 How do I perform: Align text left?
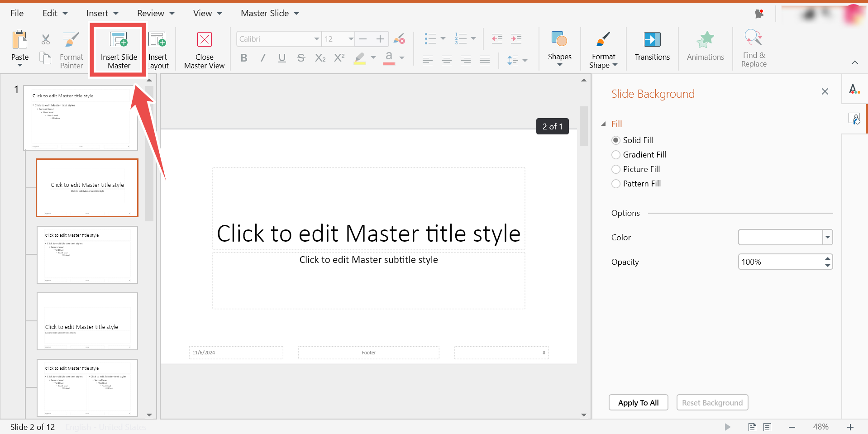click(428, 60)
